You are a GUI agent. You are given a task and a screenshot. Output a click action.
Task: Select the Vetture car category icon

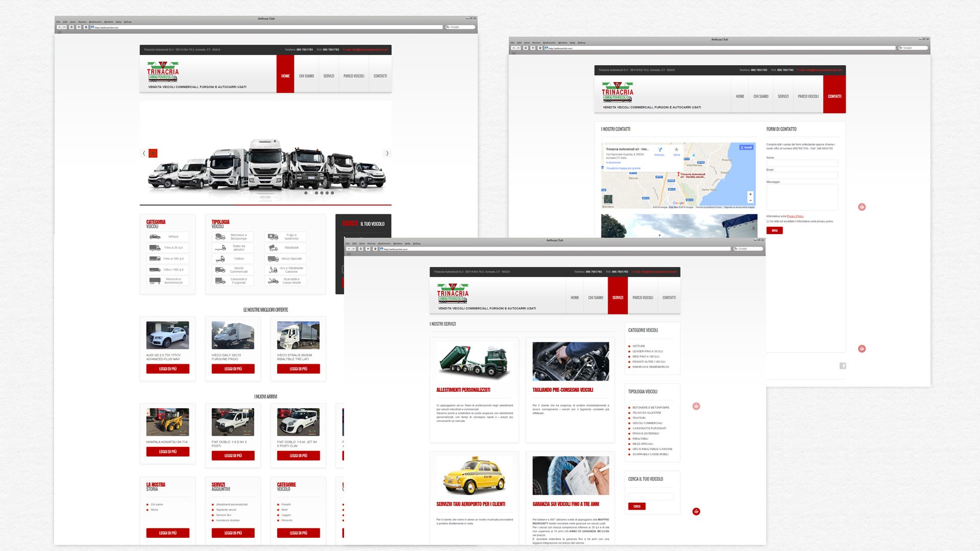tap(155, 237)
